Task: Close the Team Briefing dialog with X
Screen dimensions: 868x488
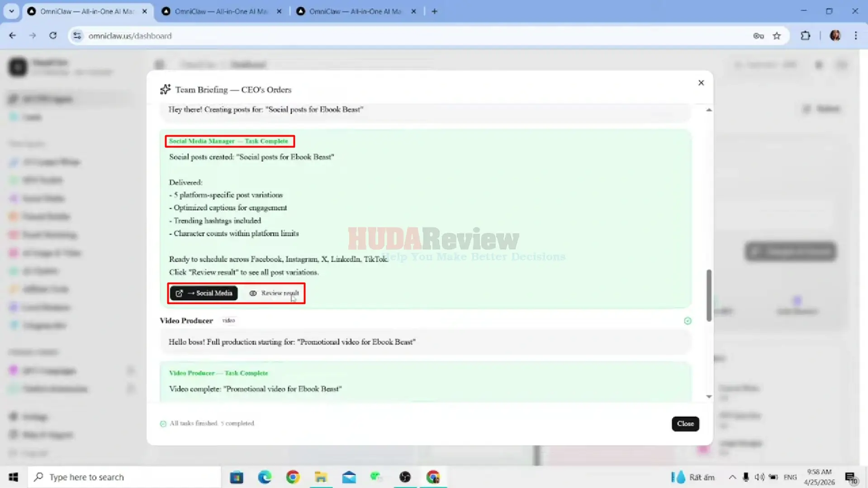Action: (x=701, y=83)
